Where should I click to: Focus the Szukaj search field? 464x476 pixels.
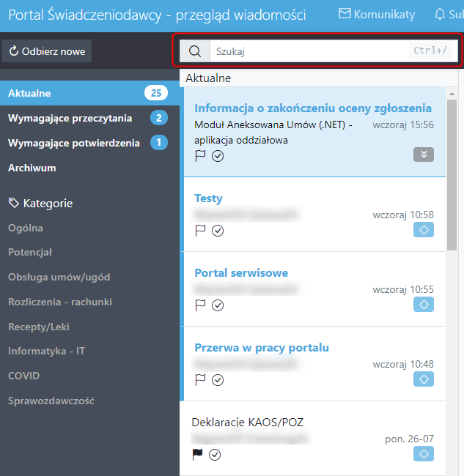[x=334, y=51]
